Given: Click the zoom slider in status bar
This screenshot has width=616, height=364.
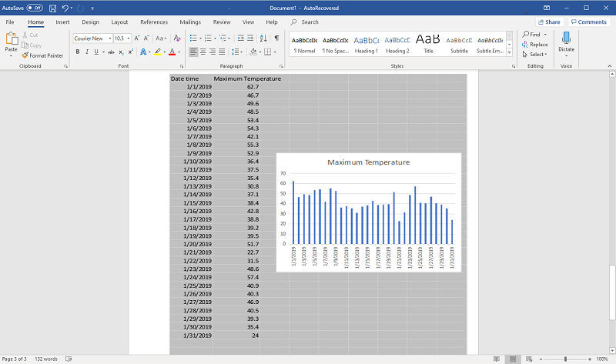Looking at the screenshot, I should [x=566, y=359].
